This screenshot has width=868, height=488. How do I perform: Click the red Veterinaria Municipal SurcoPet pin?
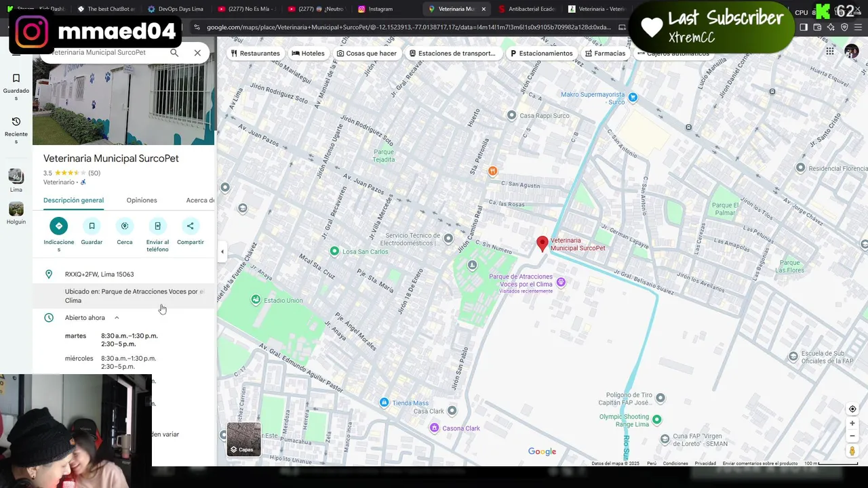coord(542,244)
